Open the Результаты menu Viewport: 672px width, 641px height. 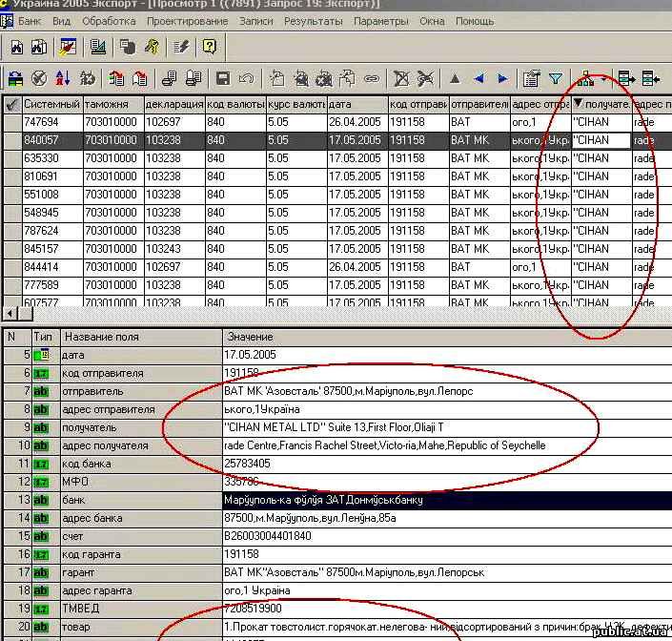(313, 20)
